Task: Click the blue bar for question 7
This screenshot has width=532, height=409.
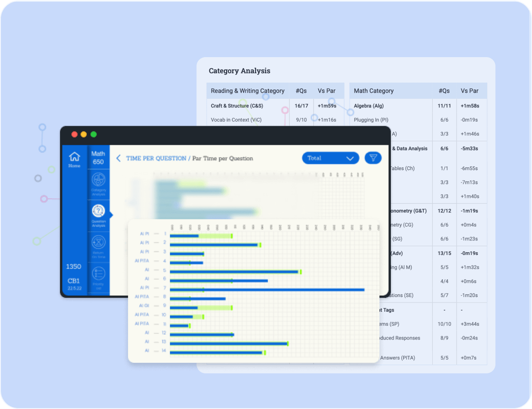Action: pyautogui.click(x=267, y=289)
